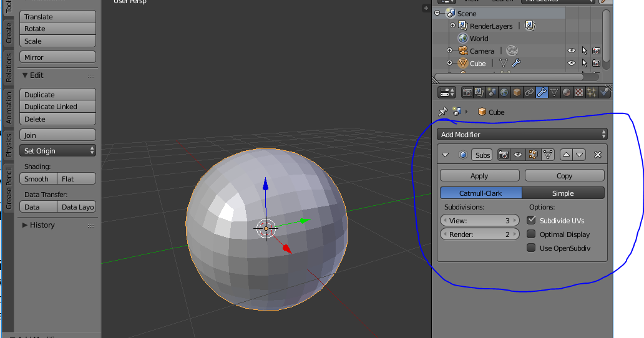Click the render layer icon beside RenderLayers

click(530, 26)
